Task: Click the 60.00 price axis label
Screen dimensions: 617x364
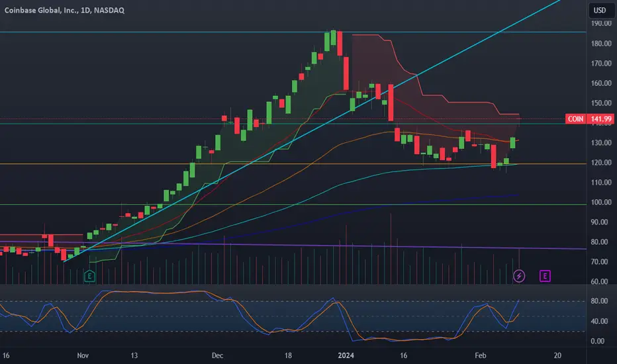Action: 601,282
